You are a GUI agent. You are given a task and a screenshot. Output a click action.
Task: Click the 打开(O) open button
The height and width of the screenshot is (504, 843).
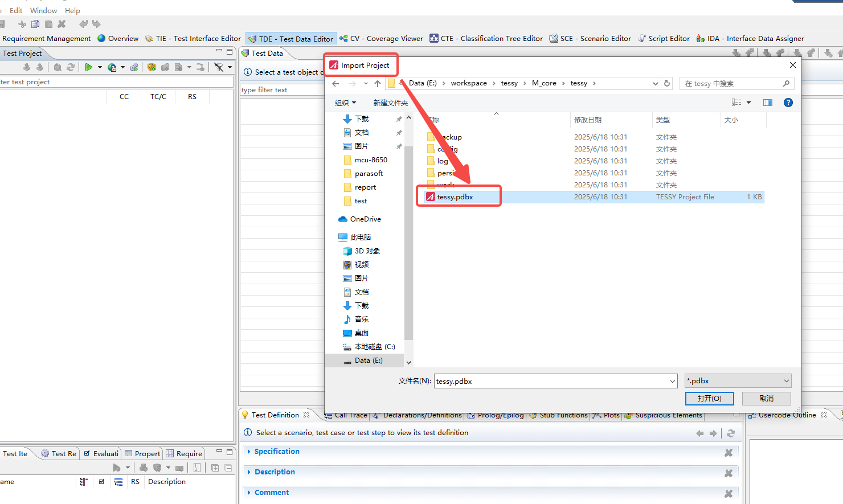click(709, 399)
